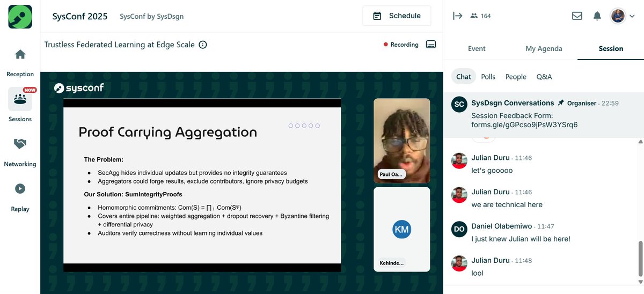Collapse the side panel arrow icon
This screenshot has height=294, width=644.
point(457,16)
